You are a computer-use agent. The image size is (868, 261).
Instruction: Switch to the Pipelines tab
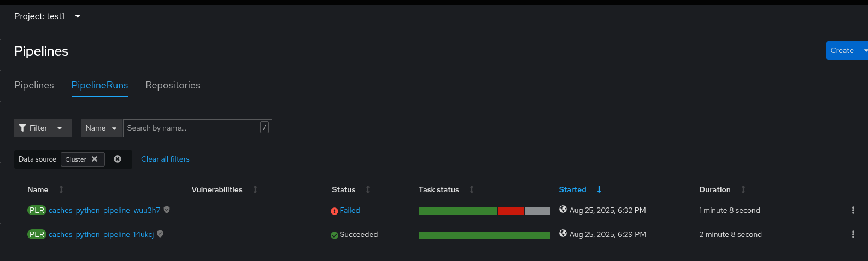coord(34,85)
